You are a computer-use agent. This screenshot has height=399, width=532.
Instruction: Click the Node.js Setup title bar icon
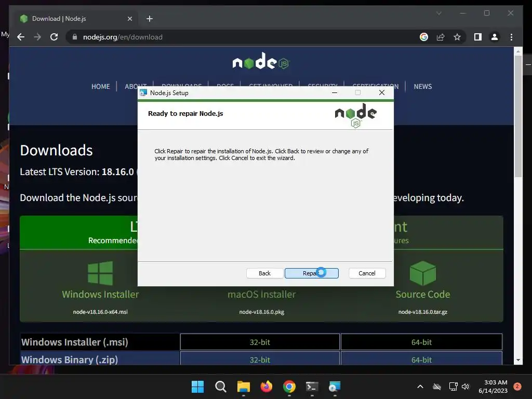(x=143, y=92)
